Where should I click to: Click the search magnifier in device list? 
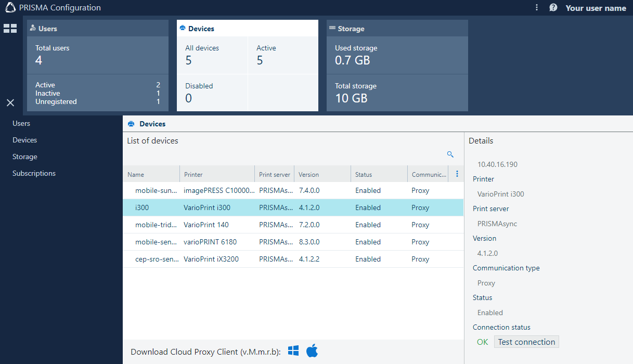coord(450,154)
